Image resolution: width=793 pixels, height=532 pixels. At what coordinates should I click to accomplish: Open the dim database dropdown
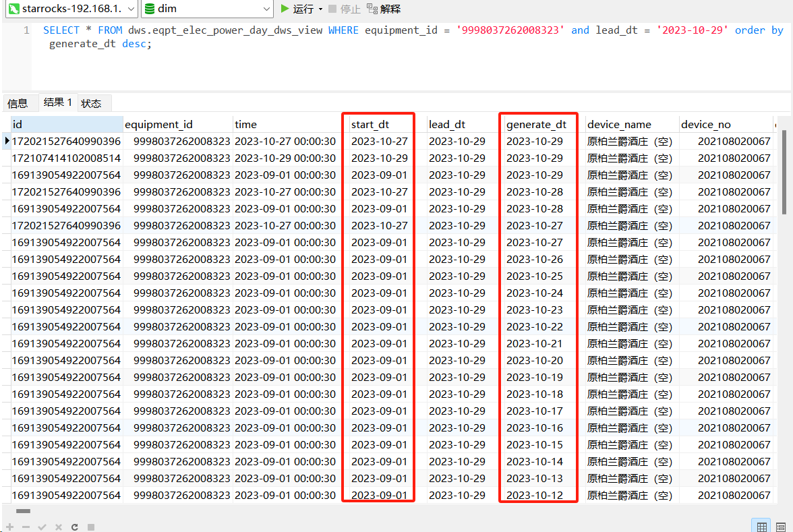(x=267, y=9)
